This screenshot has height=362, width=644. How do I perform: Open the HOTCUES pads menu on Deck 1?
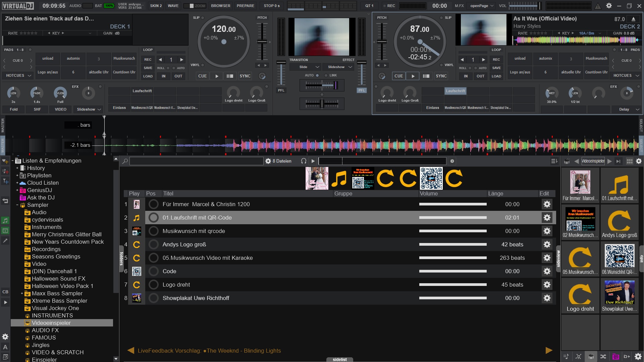coord(17,75)
